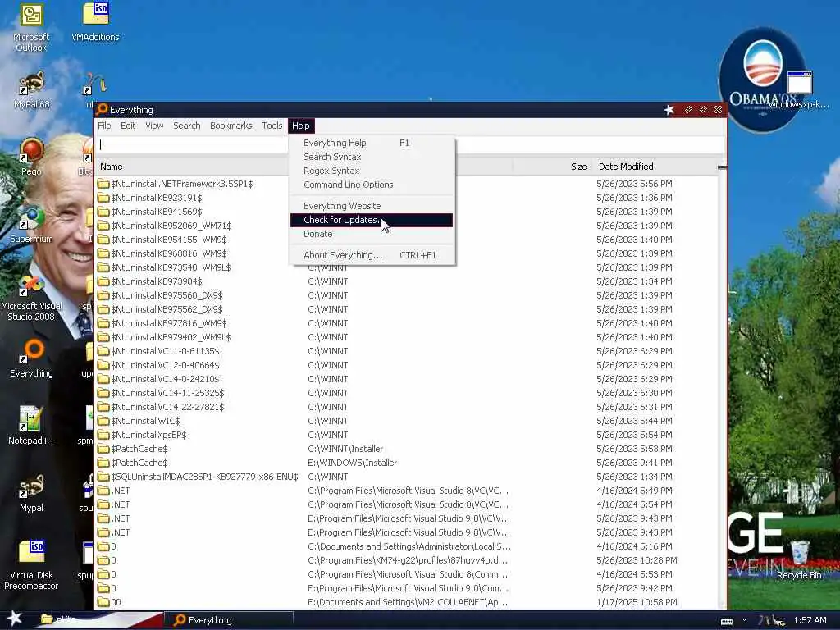840x630 pixels.
Task: Choose Everything Help from Help menu
Action: 372,143
